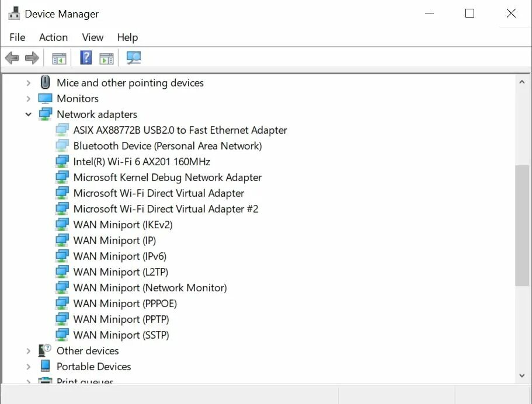The image size is (532, 404).
Task: Click the Back arrow toolbar button
Action: click(x=12, y=58)
